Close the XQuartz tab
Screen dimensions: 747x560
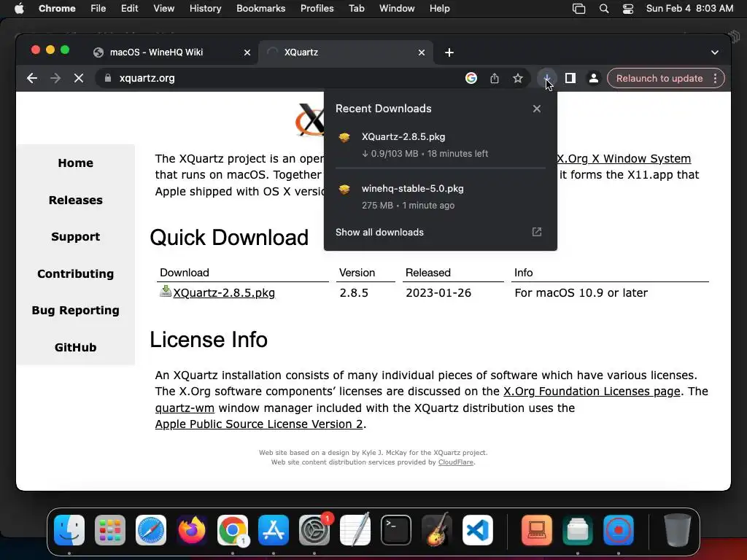[422, 52]
